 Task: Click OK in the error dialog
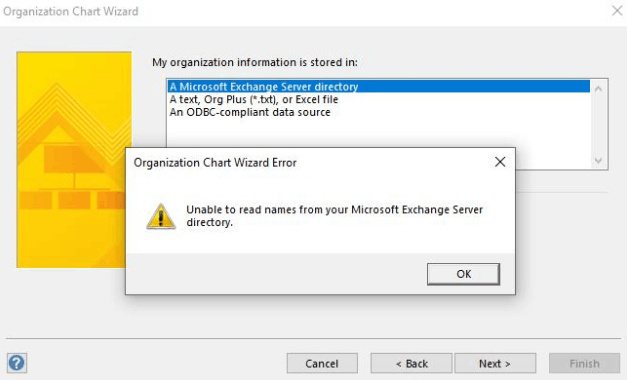463,274
